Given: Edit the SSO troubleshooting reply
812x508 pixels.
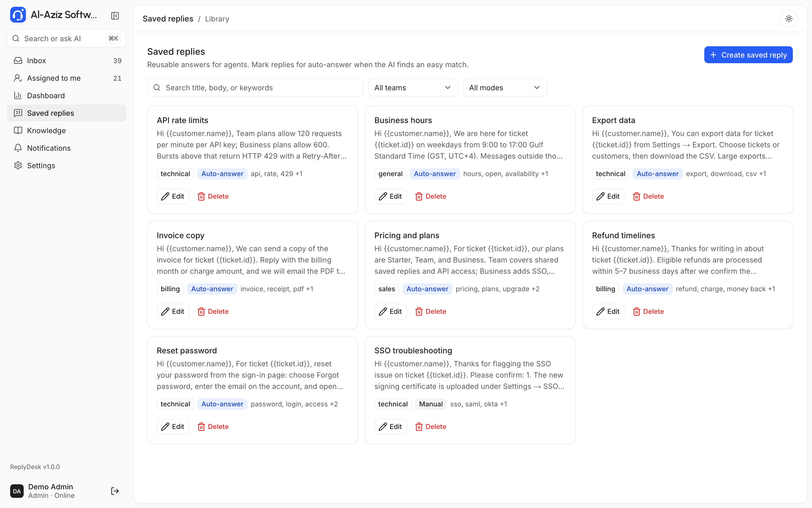Looking at the screenshot, I should tap(390, 427).
